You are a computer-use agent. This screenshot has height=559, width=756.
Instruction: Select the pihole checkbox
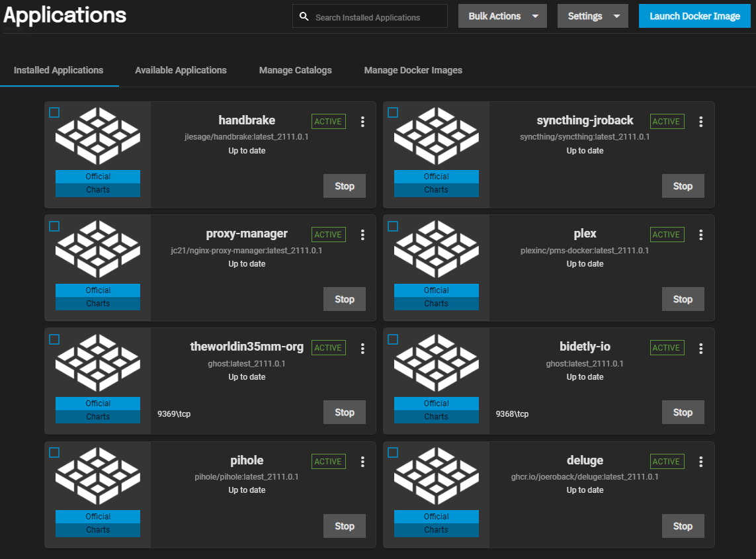click(54, 452)
